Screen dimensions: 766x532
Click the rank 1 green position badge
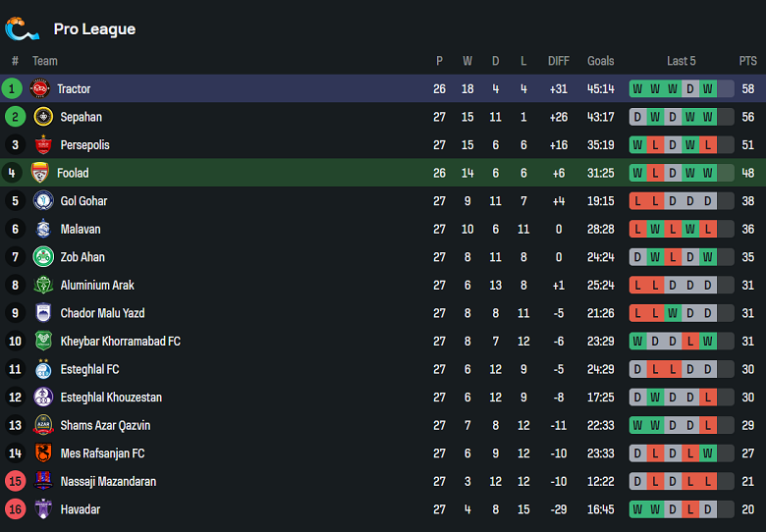click(13, 89)
